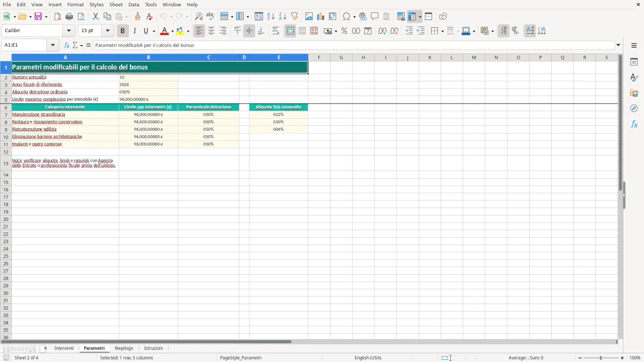The width and height of the screenshot is (644, 362).
Task: Expand the formula bar
Action: coord(618,46)
